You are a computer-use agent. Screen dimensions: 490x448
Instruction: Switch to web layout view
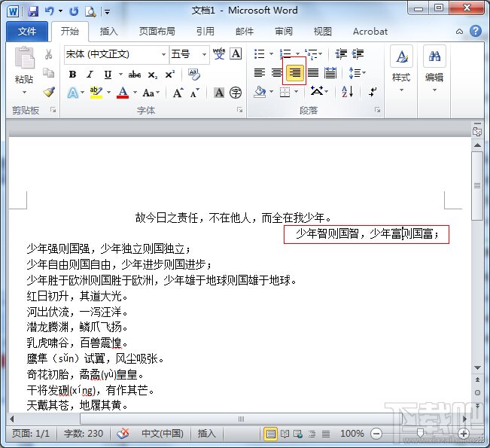tap(298, 434)
